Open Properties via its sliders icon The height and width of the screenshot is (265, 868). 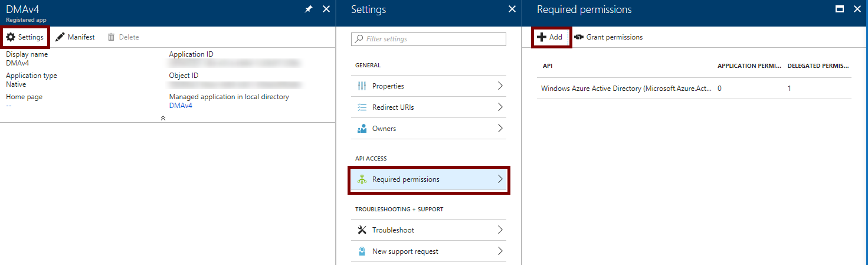click(362, 86)
